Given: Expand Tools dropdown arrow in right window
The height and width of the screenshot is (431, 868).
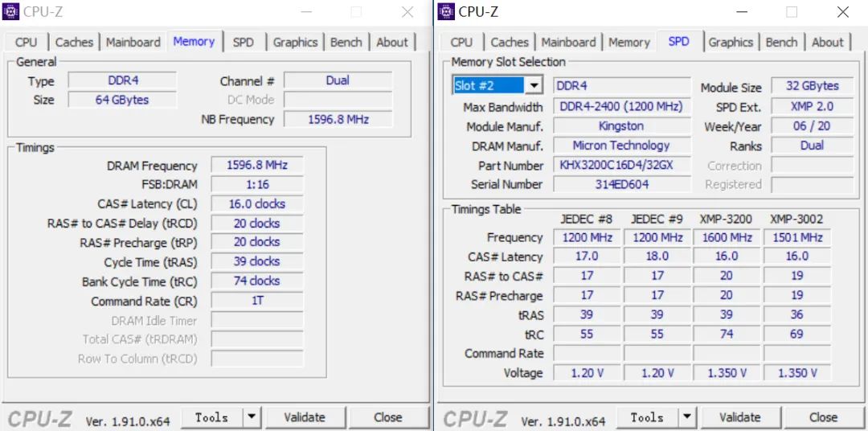Looking at the screenshot, I should click(x=686, y=417).
